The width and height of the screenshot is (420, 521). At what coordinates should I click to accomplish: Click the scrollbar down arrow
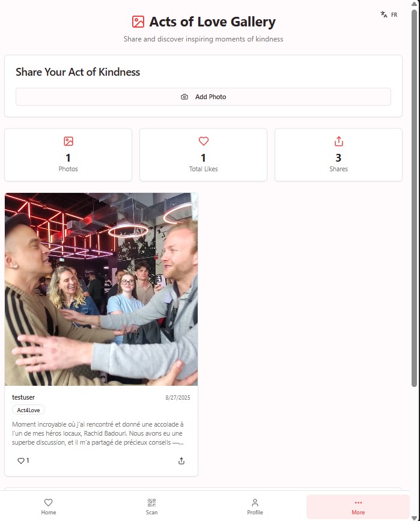[x=414, y=517]
